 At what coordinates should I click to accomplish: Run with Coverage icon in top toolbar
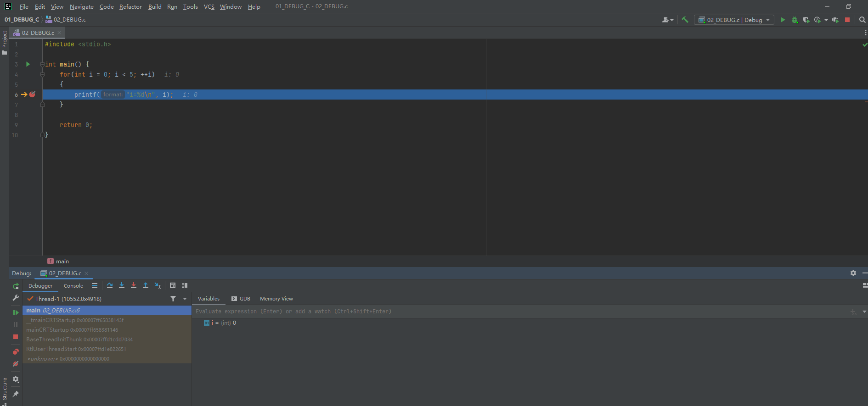tap(806, 20)
